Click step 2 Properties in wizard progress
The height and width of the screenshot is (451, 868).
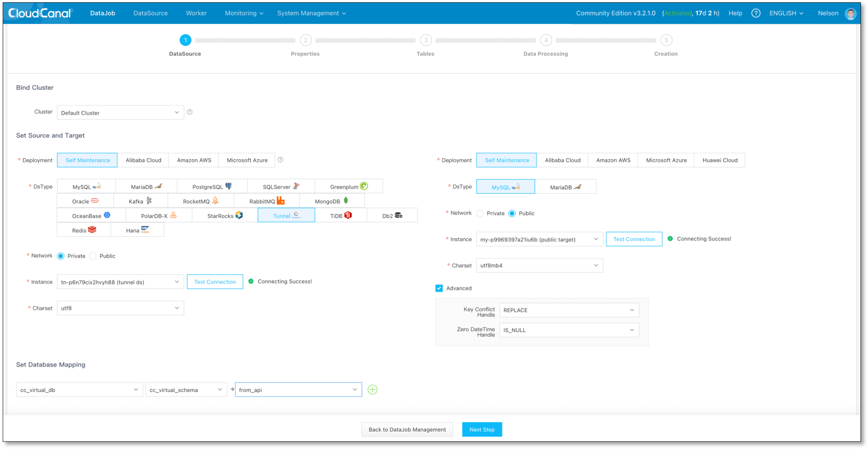pyautogui.click(x=306, y=40)
